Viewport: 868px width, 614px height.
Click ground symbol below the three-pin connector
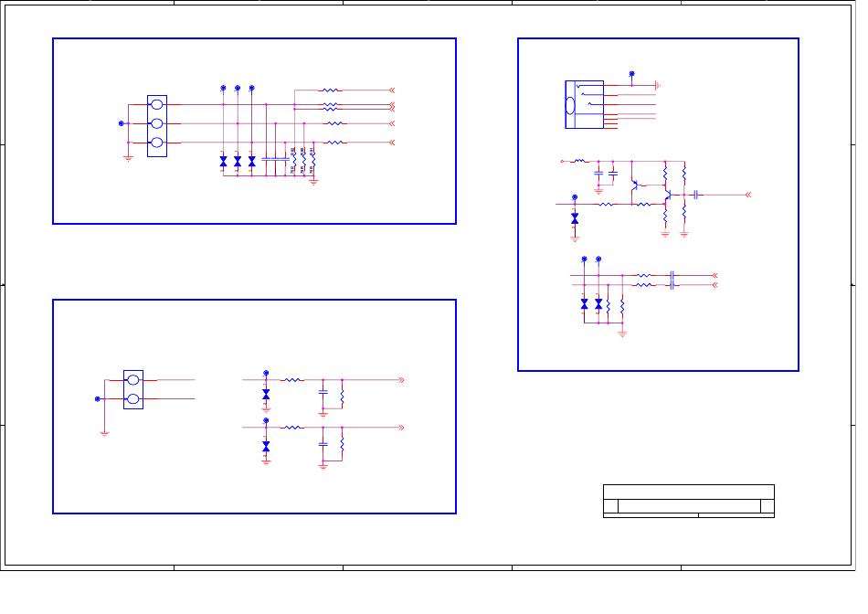click(129, 159)
